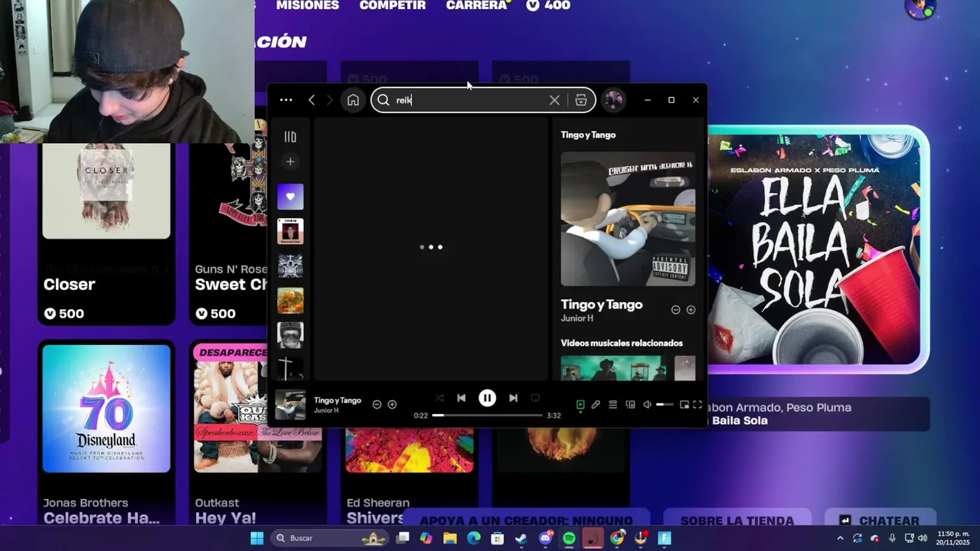Select the Jonas Brothers Disneyland card
The height and width of the screenshot is (551, 980).
coord(106,434)
